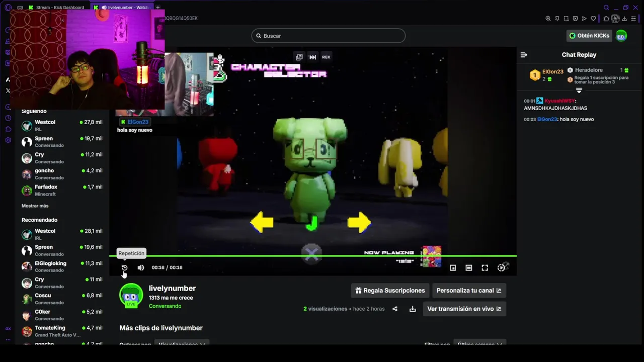The height and width of the screenshot is (362, 644).
Task: Click the pop-out video icon over the player
Action: [x=299, y=57]
